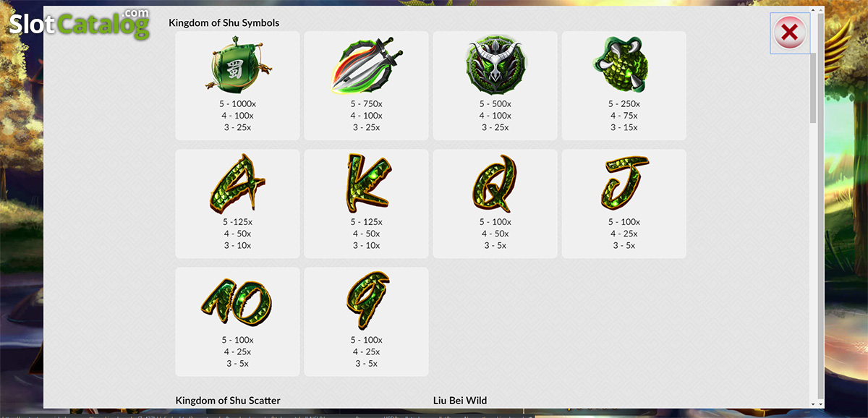Select the green number 10 symbol
Viewport: 868px width, 418px height.
[x=237, y=301]
